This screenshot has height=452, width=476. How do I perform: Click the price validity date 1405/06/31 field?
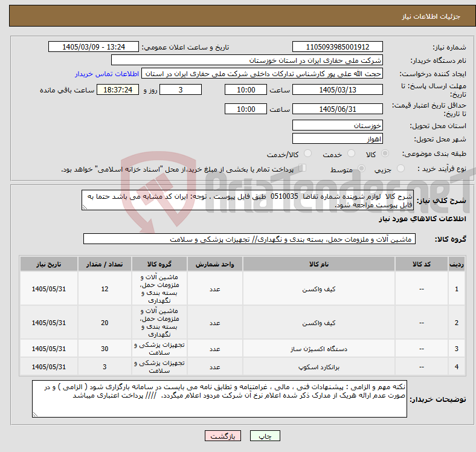point(337,109)
